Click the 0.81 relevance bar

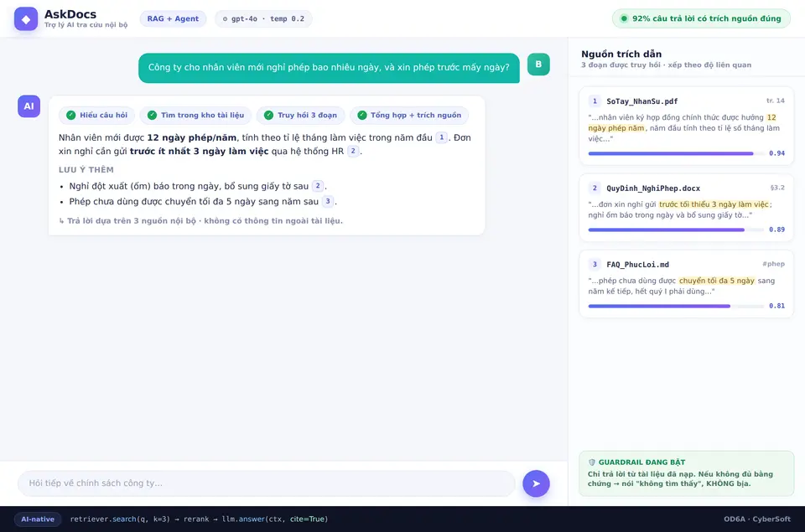pyautogui.click(x=676, y=307)
